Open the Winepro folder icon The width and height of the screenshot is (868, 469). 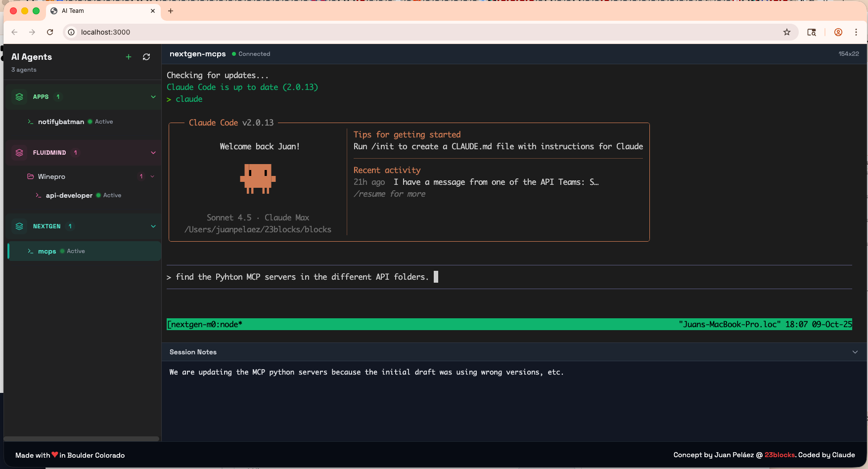tap(30, 176)
